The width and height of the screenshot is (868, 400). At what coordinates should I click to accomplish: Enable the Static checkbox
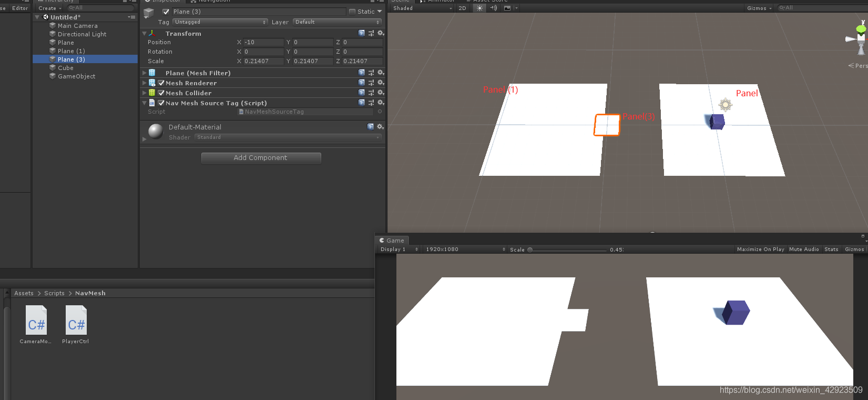(x=352, y=12)
